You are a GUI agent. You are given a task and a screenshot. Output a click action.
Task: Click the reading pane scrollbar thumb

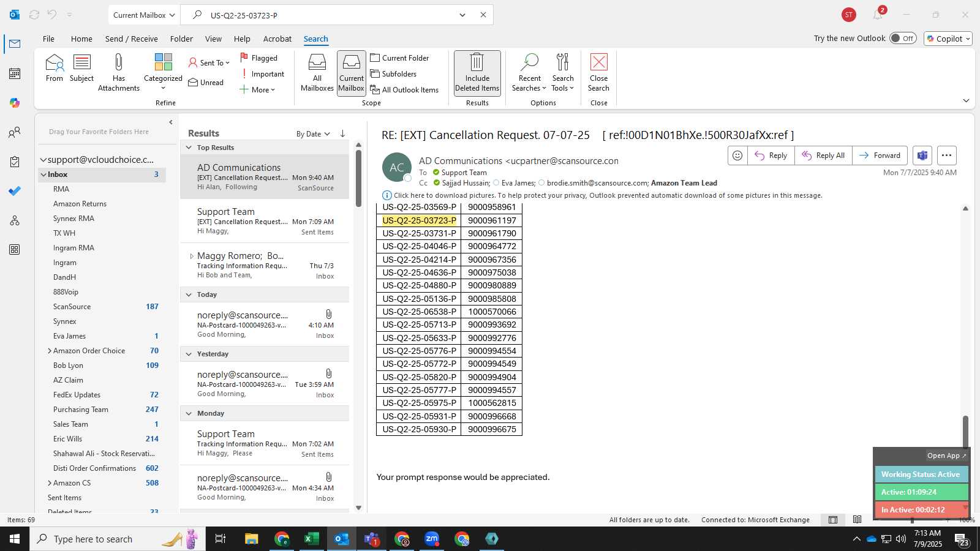pos(965,431)
